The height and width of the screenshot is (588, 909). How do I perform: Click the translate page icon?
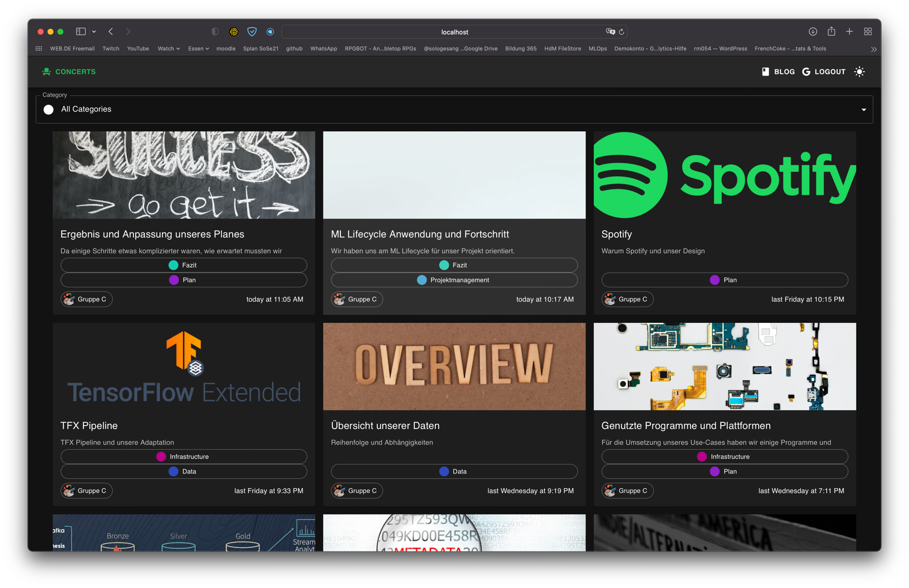[610, 32]
